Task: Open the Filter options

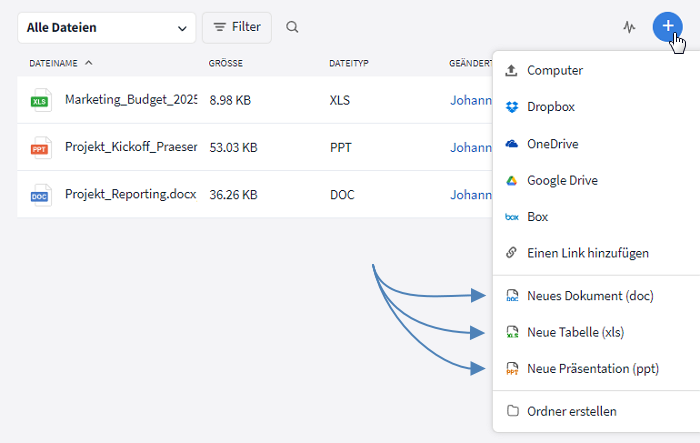Action: (x=237, y=28)
